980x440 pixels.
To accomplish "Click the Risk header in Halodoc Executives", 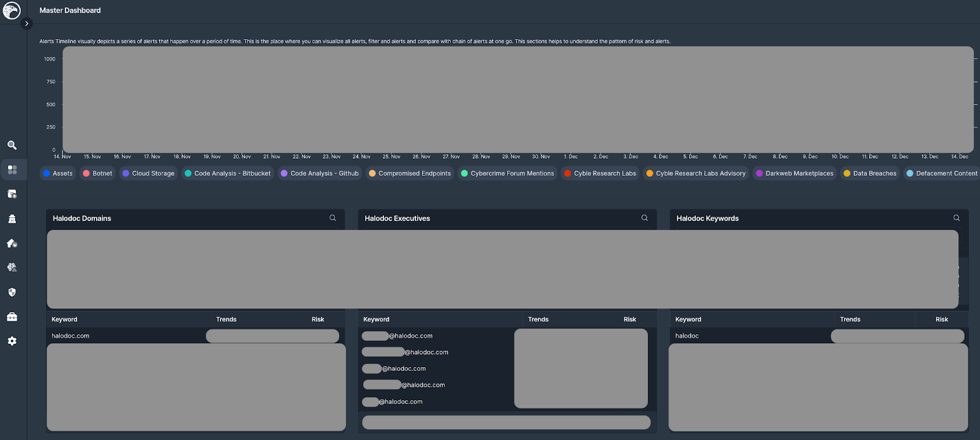I will 630,319.
